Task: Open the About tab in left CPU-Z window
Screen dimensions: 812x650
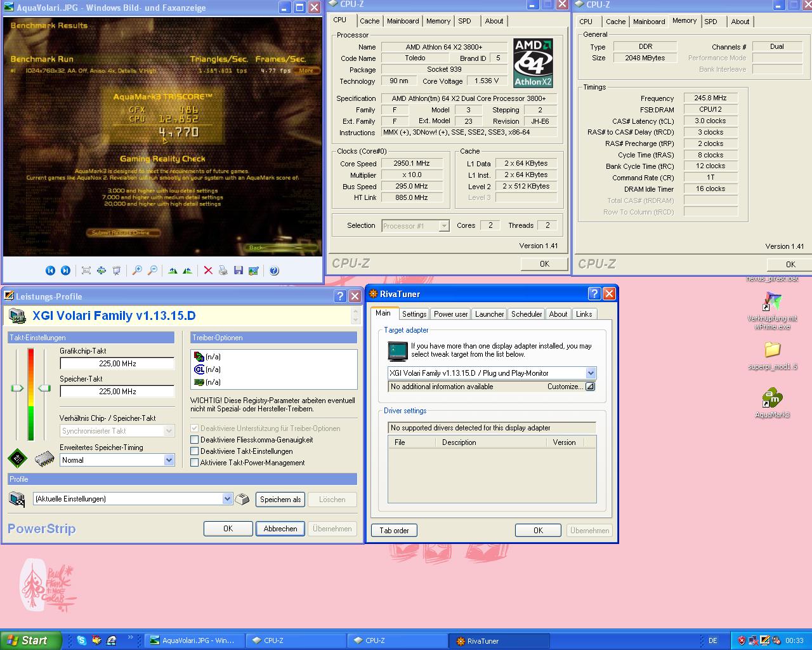Action: (x=494, y=21)
